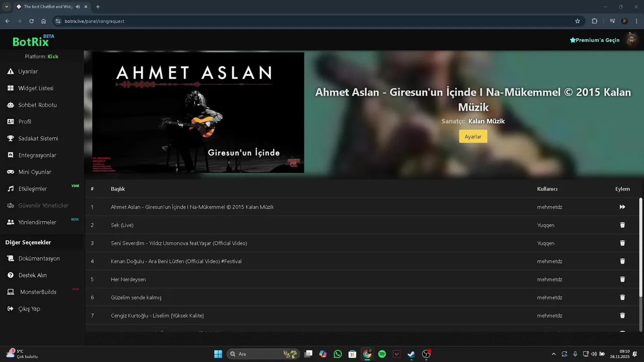Go to the browser home page
The image size is (644, 362).
[44, 21]
